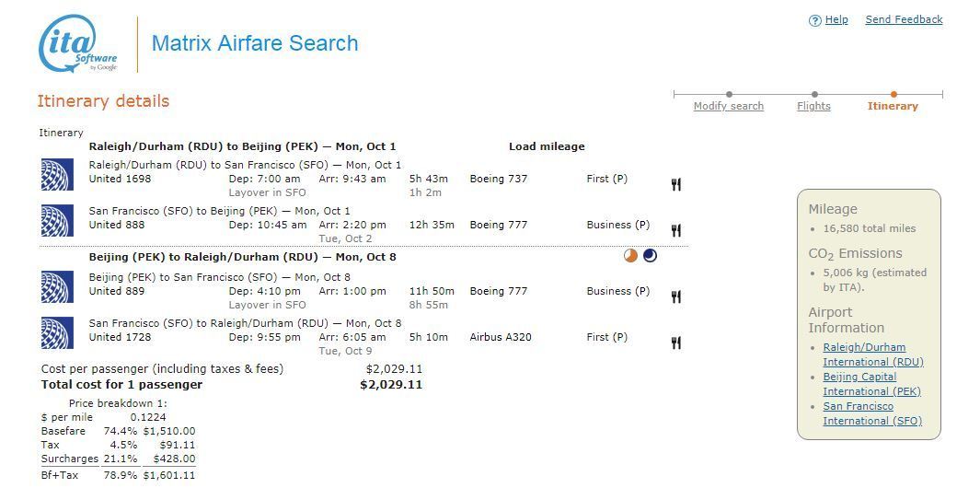Click outbound header RDU to Beijing Oct 1
The height and width of the screenshot is (488, 980).
243,146
